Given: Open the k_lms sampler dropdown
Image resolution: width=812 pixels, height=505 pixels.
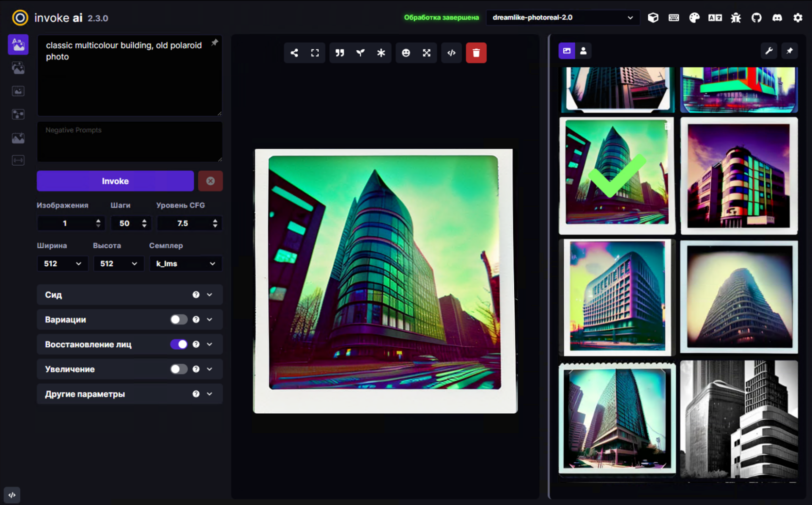Looking at the screenshot, I should [186, 264].
